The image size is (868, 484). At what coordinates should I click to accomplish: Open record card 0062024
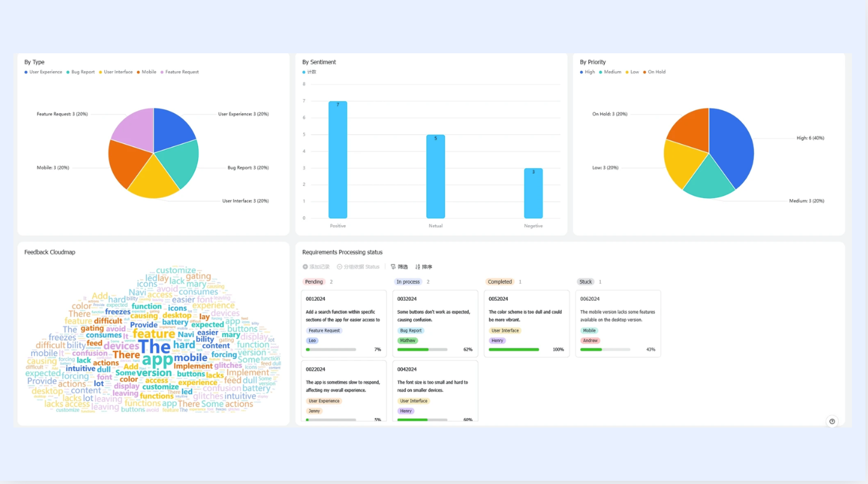pos(618,324)
